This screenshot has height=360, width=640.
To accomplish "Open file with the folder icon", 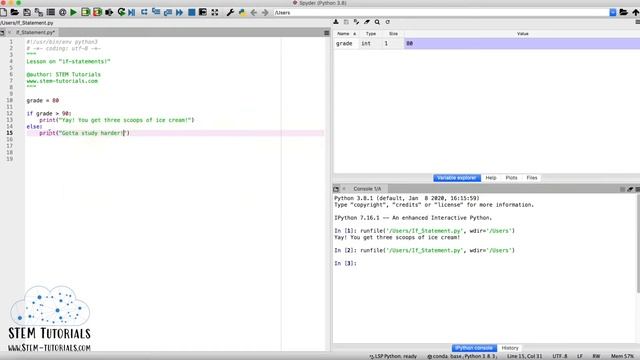I will coord(15,13).
